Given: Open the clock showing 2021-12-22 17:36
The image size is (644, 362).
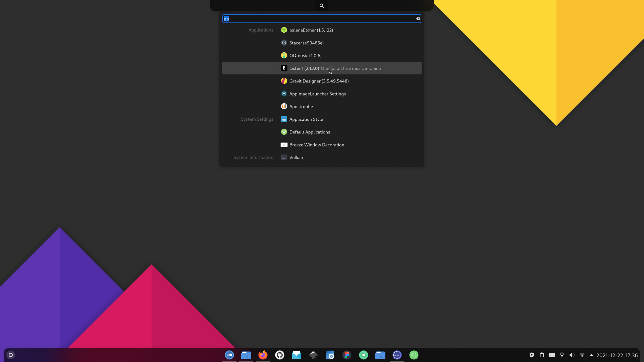Looking at the screenshot, I should 617,355.
